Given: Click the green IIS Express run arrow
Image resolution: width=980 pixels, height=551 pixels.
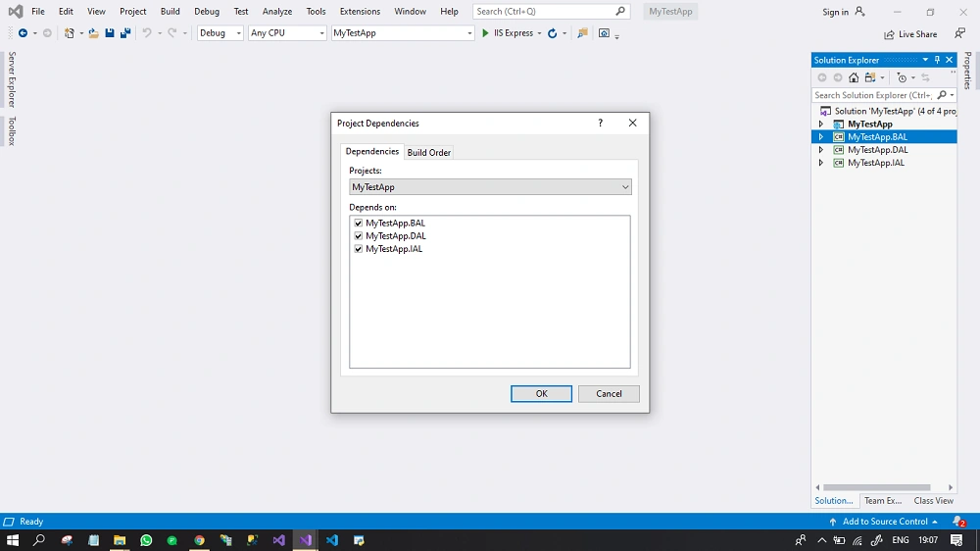Looking at the screenshot, I should 485,33.
